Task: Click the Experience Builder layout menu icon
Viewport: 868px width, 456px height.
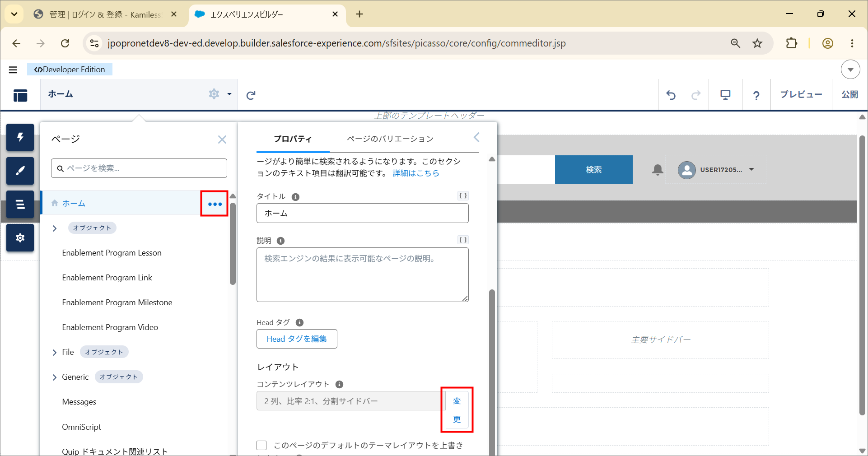Action: 20,95
